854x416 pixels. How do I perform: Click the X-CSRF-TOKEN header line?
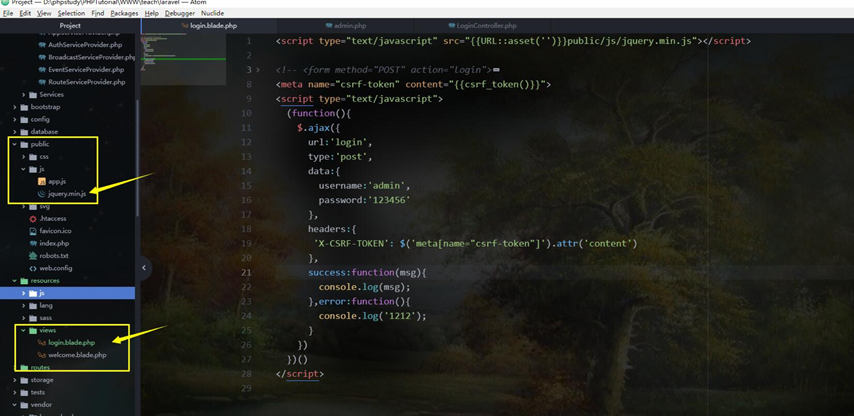[475, 243]
